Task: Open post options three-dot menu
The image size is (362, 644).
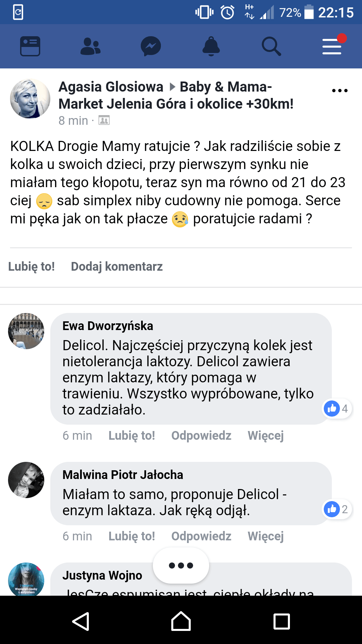Action: (x=340, y=91)
